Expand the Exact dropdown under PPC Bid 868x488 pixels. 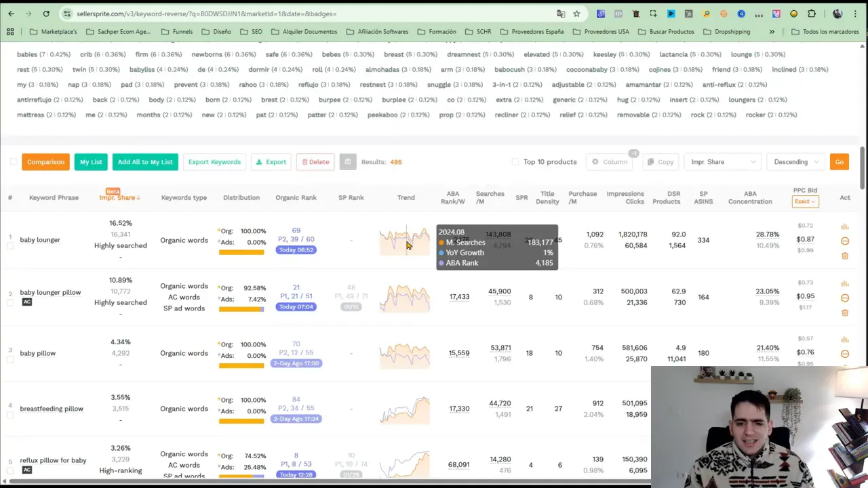804,201
